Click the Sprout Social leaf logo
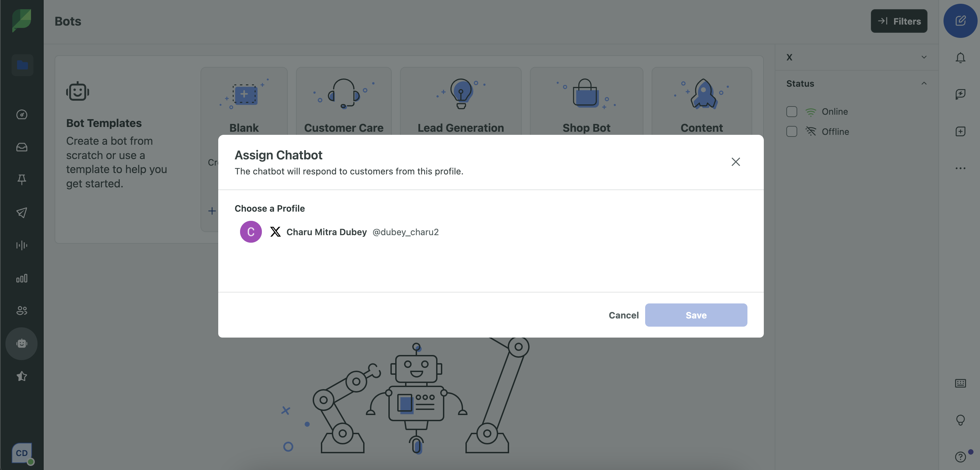This screenshot has height=470, width=980. (22, 20)
